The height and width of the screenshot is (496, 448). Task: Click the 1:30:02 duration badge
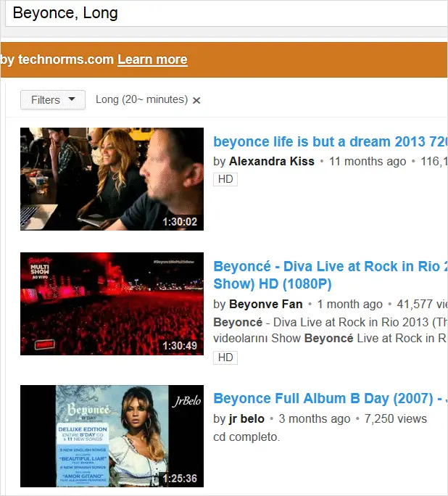(180, 222)
